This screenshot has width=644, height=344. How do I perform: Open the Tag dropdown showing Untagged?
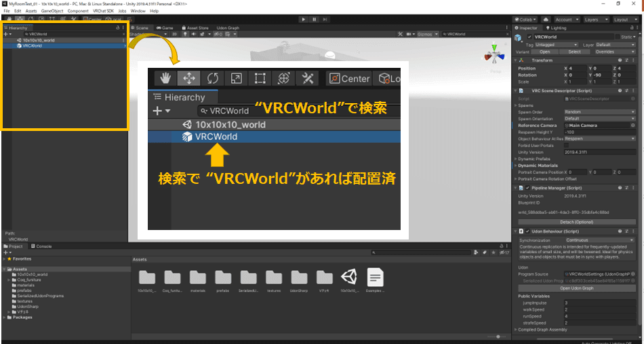pyautogui.click(x=557, y=44)
